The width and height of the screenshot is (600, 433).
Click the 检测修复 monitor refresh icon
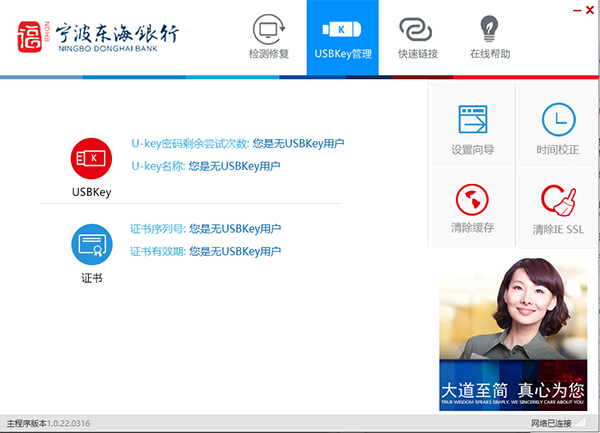coord(269,29)
